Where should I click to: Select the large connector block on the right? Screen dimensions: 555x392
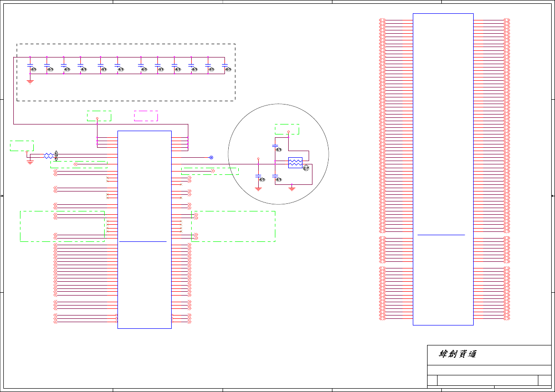tap(443, 169)
